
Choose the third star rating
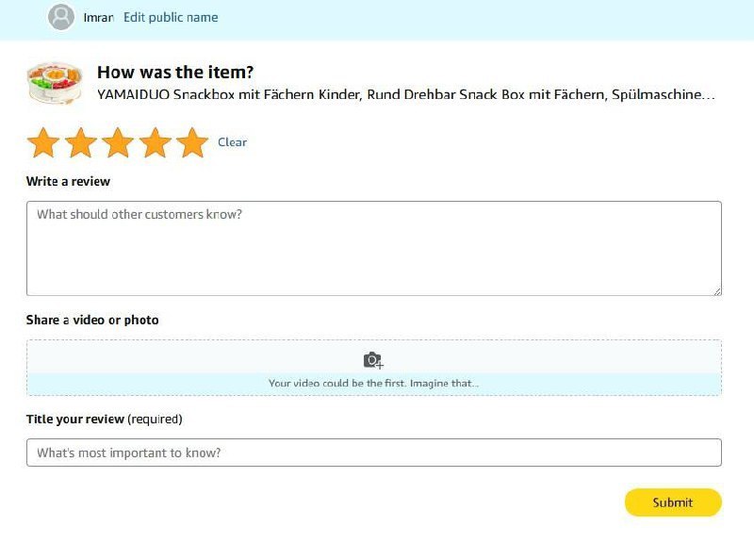118,143
